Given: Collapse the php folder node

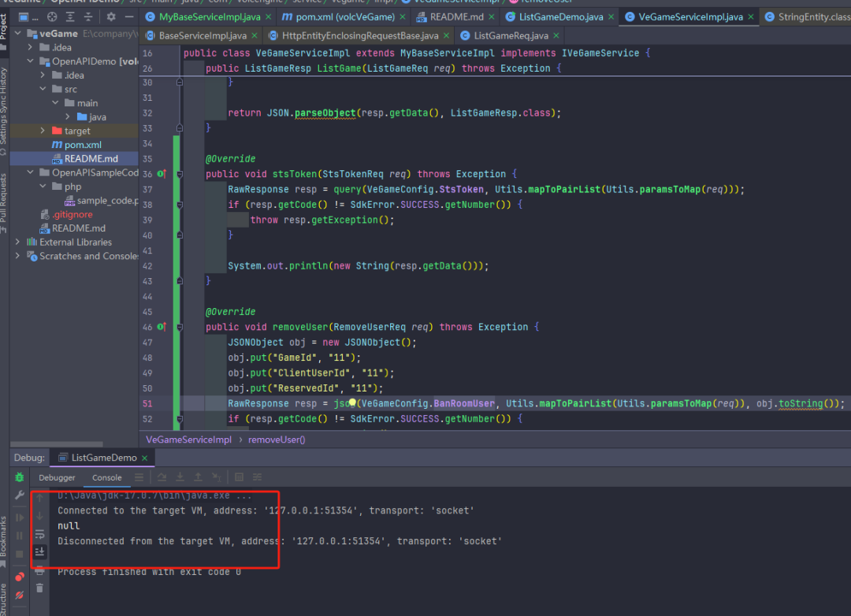Looking at the screenshot, I should pos(43,186).
